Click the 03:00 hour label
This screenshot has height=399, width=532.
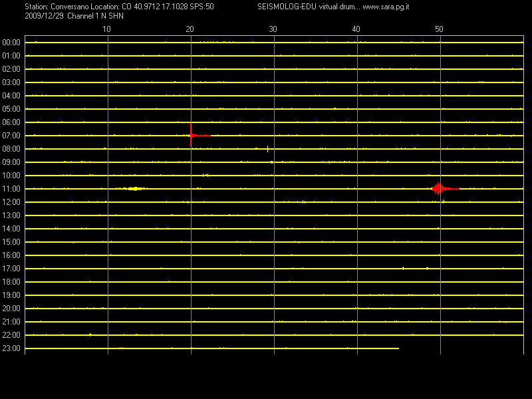(11, 82)
